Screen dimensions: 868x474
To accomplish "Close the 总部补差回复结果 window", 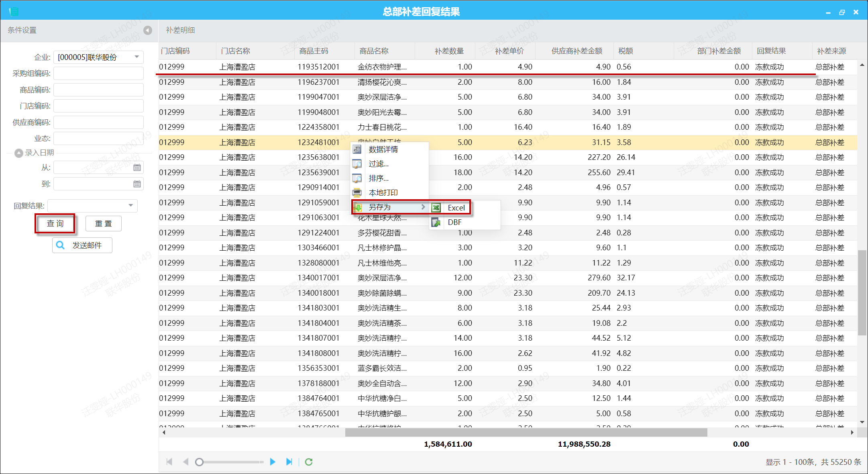I will (856, 12).
